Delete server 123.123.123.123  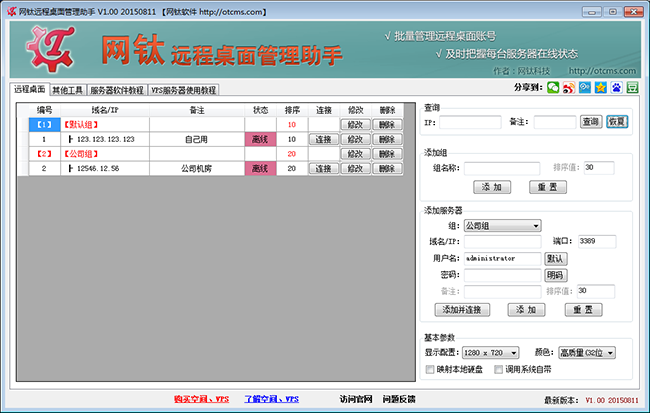pos(387,139)
